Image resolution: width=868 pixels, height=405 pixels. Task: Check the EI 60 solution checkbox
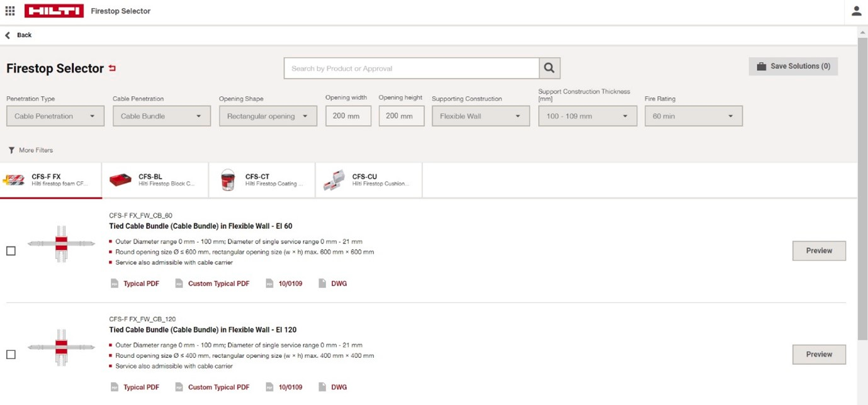pos(11,251)
